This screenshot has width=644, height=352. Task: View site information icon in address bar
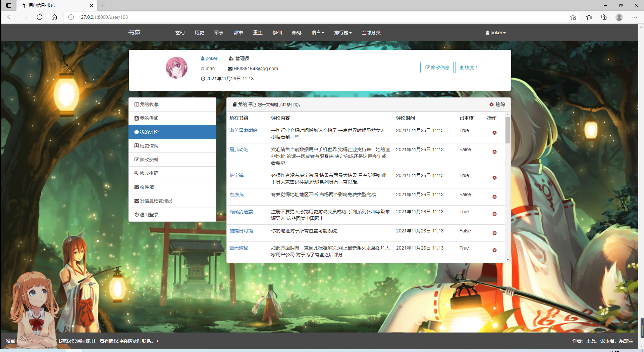tap(71, 17)
